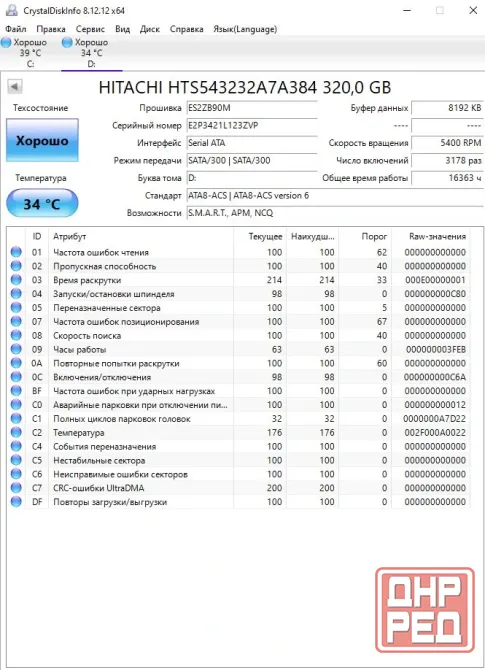This screenshot has width=485, height=670.
Task: Select disk D: tab at 34 °C
Action: click(x=91, y=53)
